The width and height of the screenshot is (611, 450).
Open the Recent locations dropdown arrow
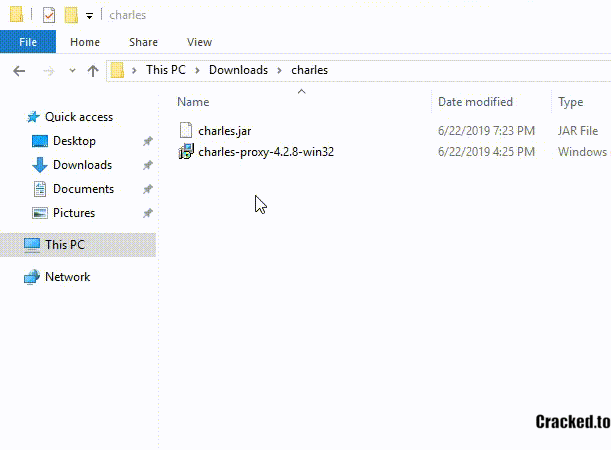pyautogui.click(x=72, y=71)
